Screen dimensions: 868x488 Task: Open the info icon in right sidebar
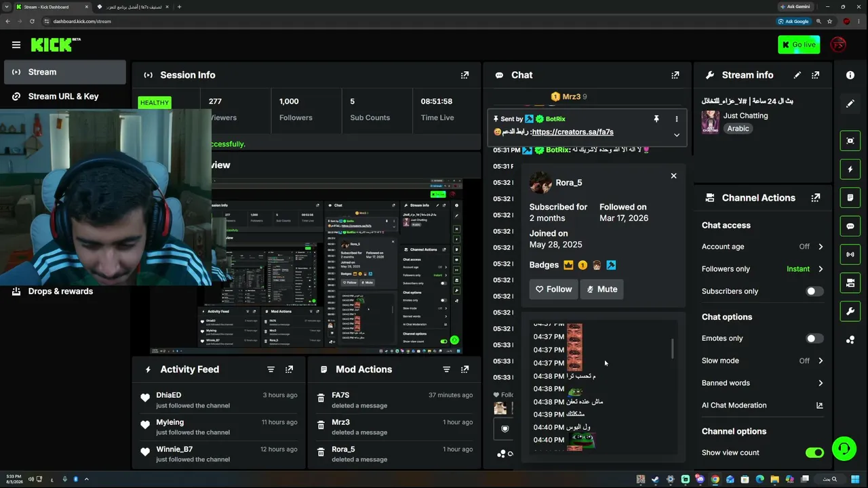(x=850, y=75)
